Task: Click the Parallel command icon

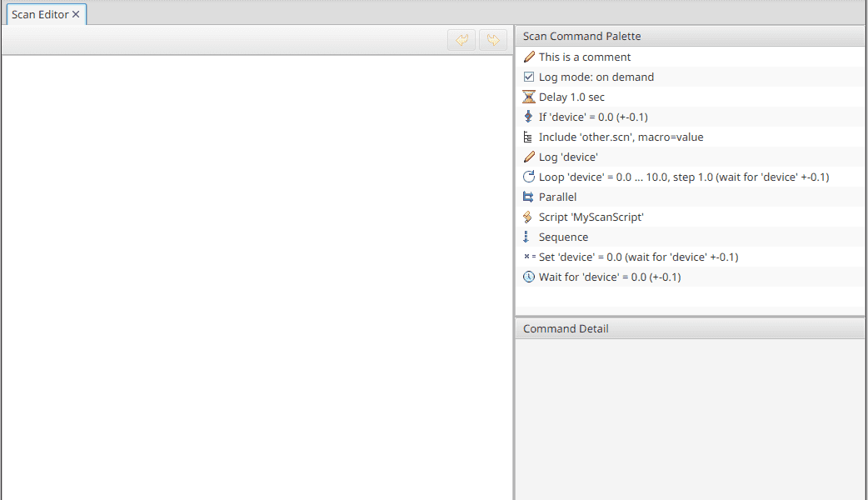Action: (528, 197)
